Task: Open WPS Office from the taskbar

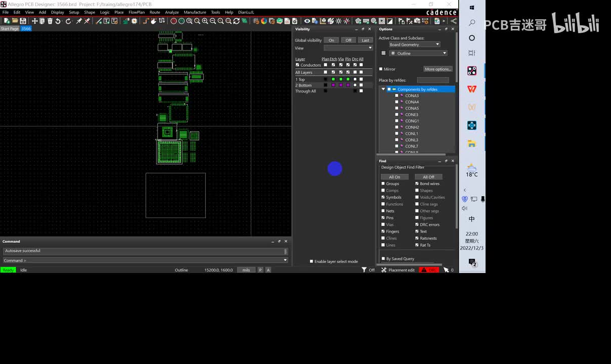Action: pyautogui.click(x=471, y=89)
